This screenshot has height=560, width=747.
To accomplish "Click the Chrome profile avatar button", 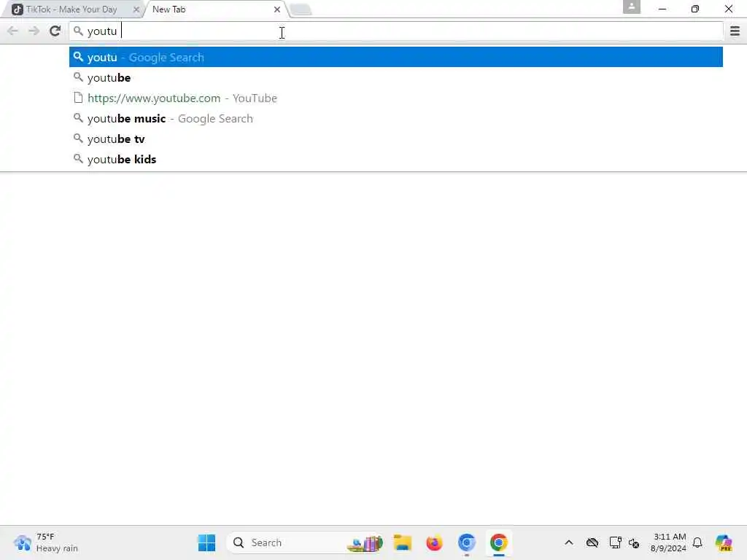I will pos(631,7).
